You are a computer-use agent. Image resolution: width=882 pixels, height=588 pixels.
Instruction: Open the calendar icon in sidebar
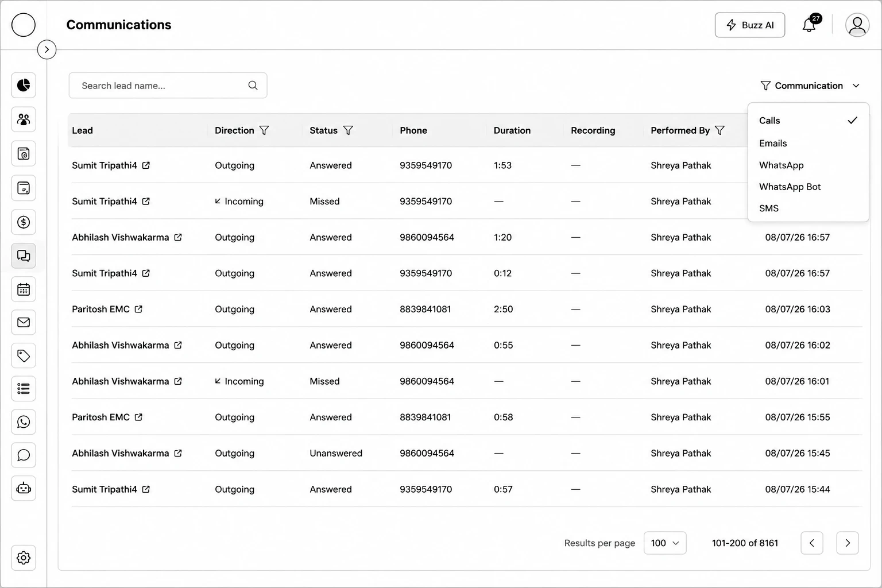pyautogui.click(x=24, y=289)
